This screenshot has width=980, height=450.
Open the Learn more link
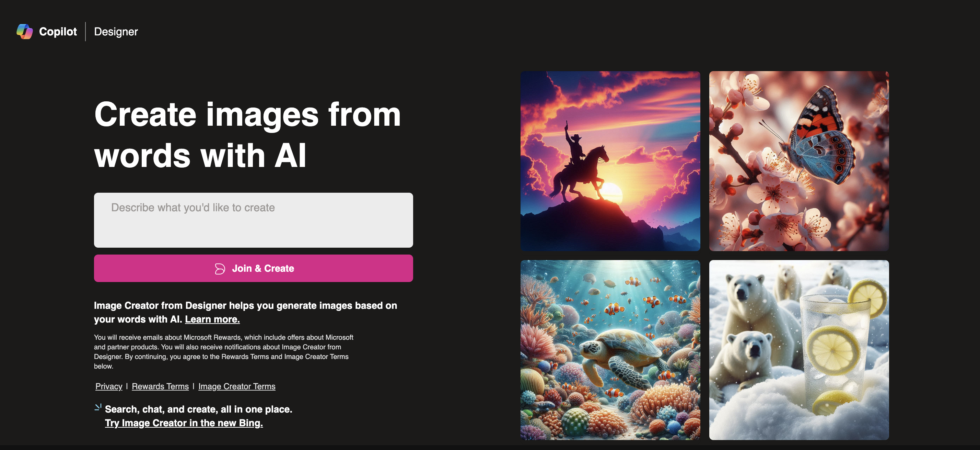pos(212,319)
